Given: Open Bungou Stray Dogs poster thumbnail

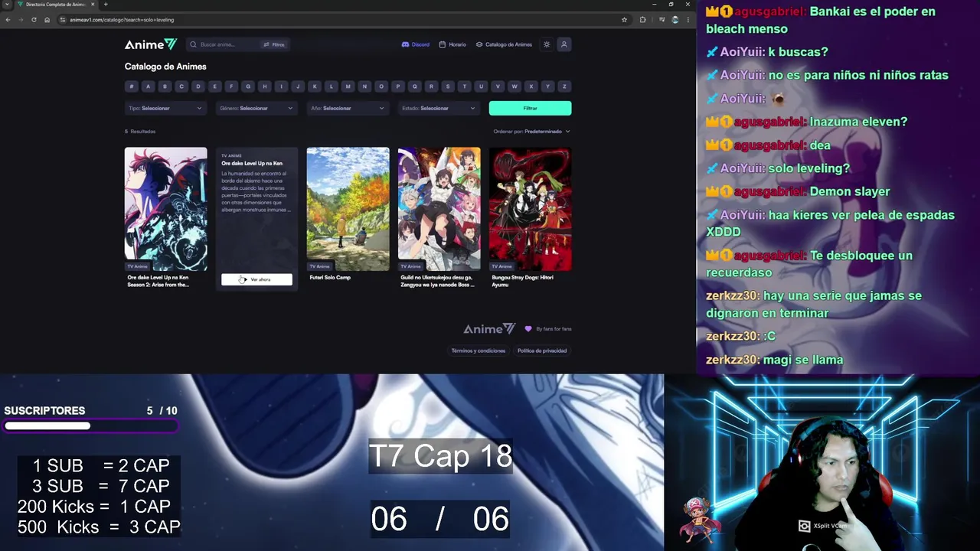Looking at the screenshot, I should pyautogui.click(x=530, y=209).
